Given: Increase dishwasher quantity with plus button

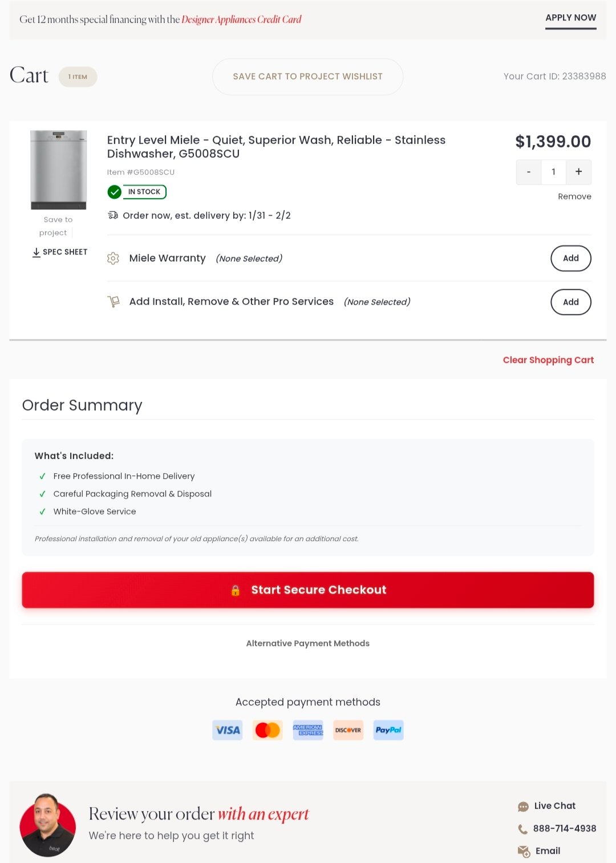Looking at the screenshot, I should (x=578, y=172).
